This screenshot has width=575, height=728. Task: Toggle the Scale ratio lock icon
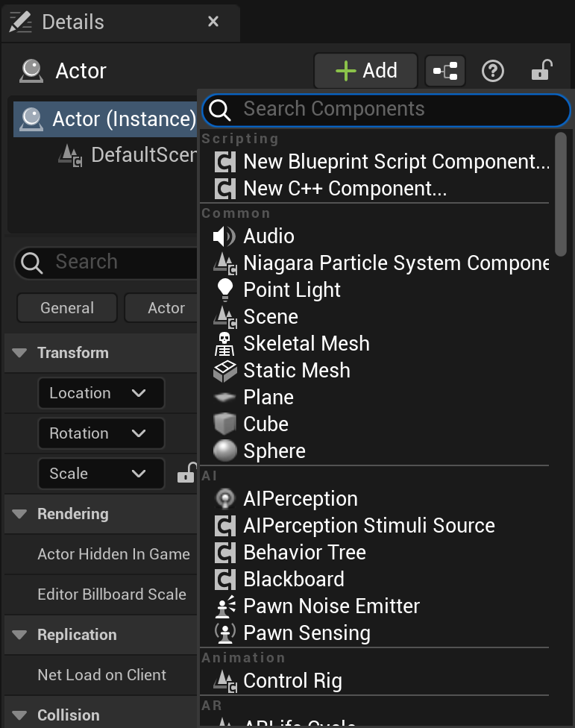coord(186,474)
